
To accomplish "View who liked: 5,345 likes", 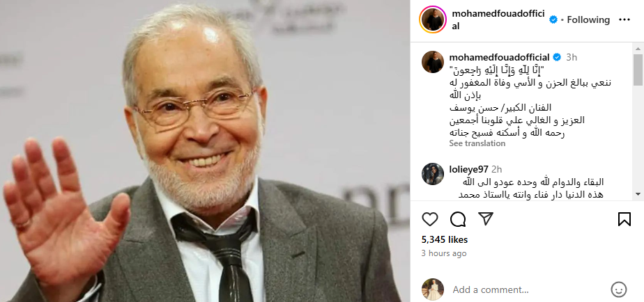I will coord(445,239).
